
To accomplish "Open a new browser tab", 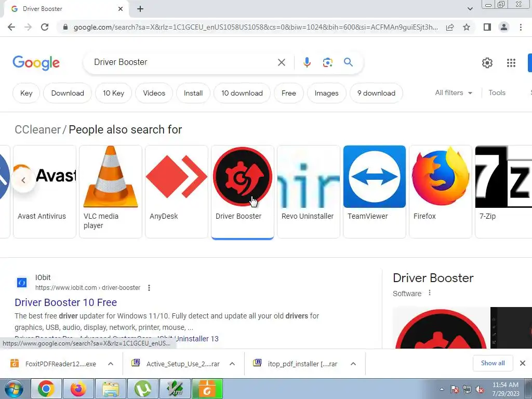I will tap(140, 9).
